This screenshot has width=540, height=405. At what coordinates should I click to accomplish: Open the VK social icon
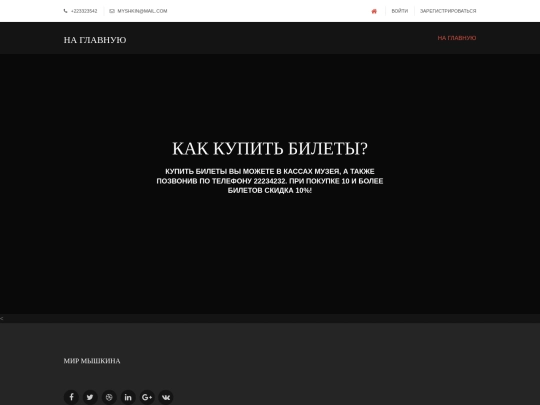tap(166, 397)
